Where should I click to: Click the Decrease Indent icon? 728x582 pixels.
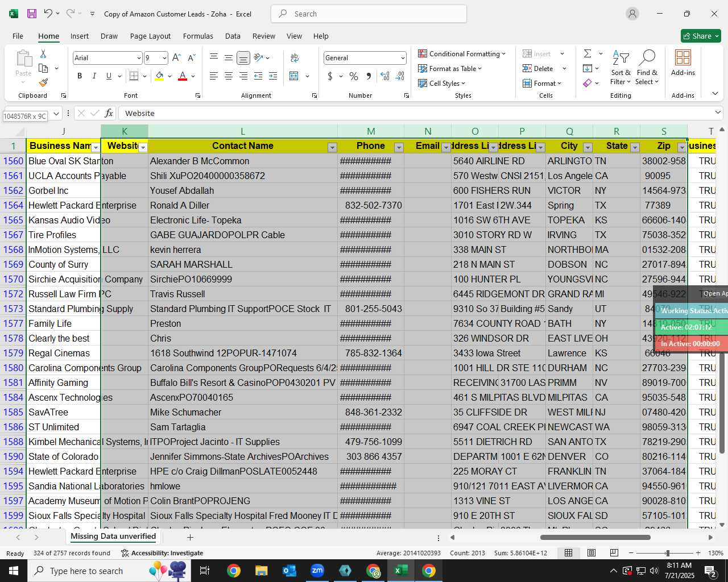pyautogui.click(x=258, y=76)
